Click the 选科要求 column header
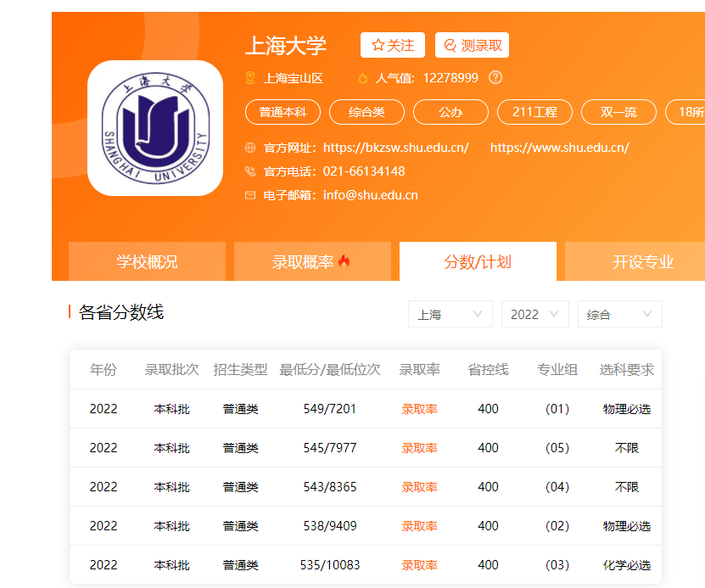705x588 pixels. 626,370
